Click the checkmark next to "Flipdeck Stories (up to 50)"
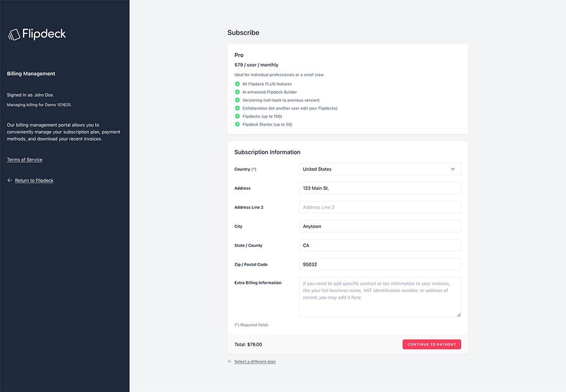Screen dimensions: 566x392 [236, 124]
